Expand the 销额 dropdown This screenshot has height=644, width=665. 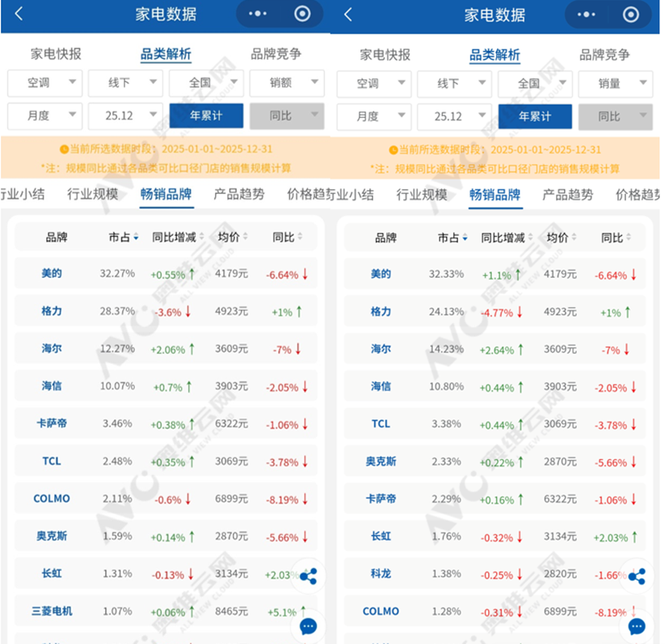click(x=287, y=82)
